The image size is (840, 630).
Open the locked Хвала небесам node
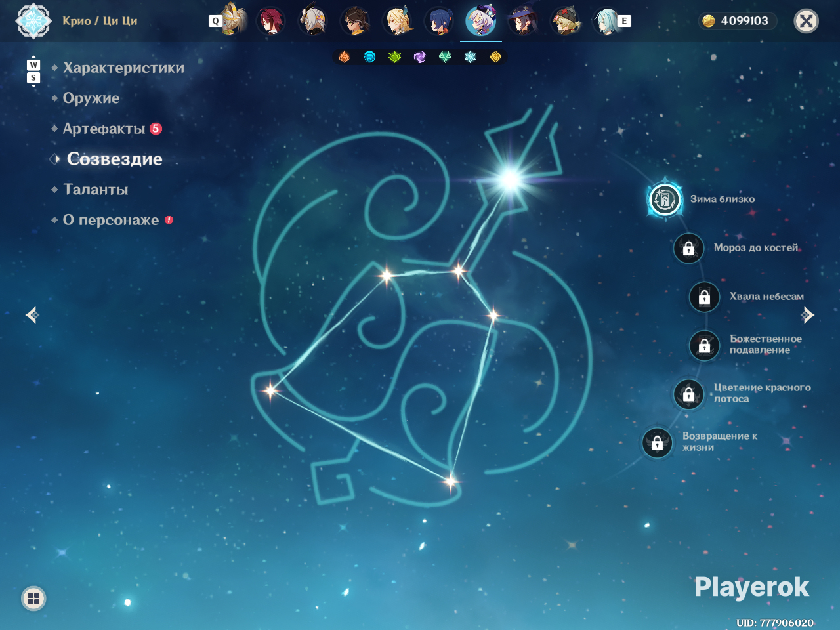(x=704, y=297)
